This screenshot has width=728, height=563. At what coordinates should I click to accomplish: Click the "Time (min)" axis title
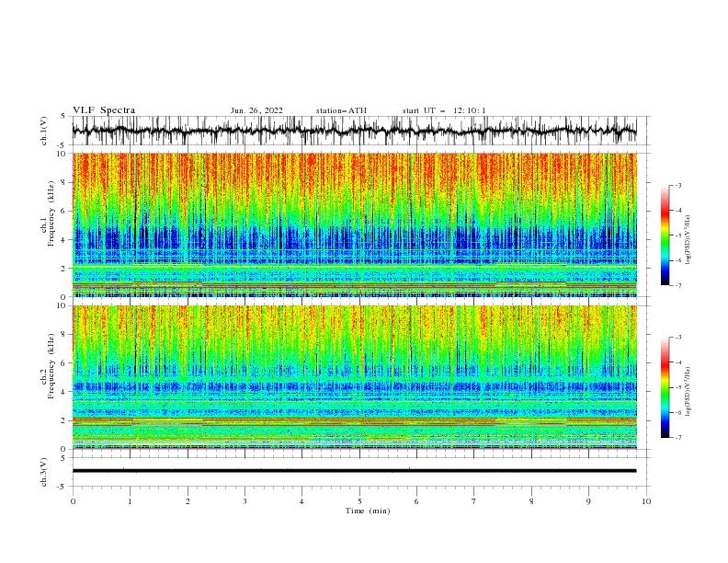pyautogui.click(x=368, y=511)
